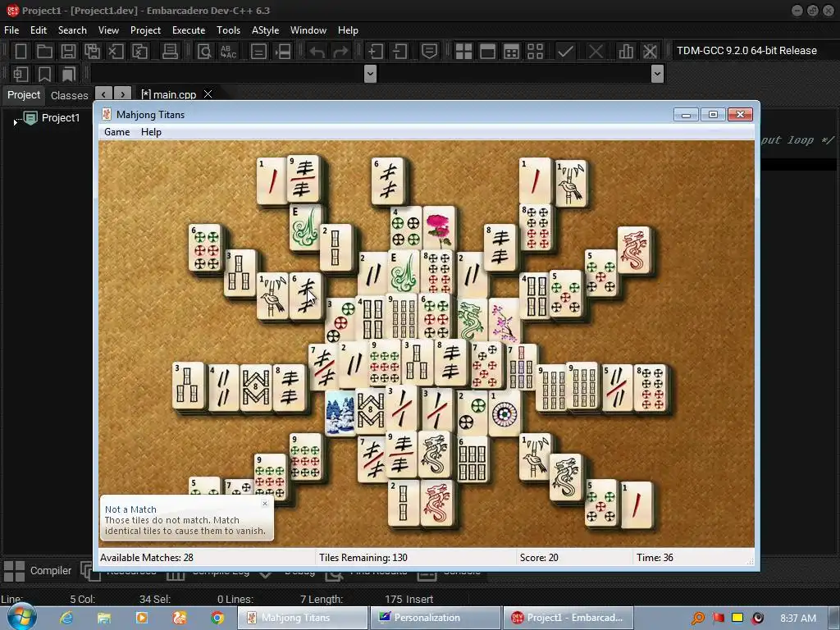Click the Undo arrow in toolbar
840x630 pixels.
click(x=317, y=52)
